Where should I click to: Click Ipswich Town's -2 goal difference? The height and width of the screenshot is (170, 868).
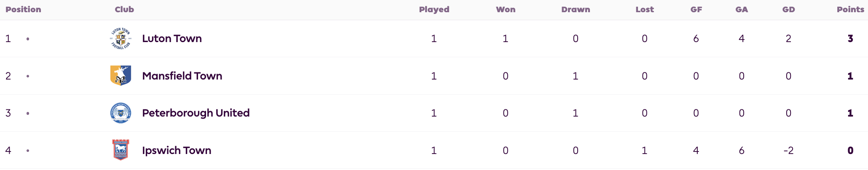[x=788, y=151]
